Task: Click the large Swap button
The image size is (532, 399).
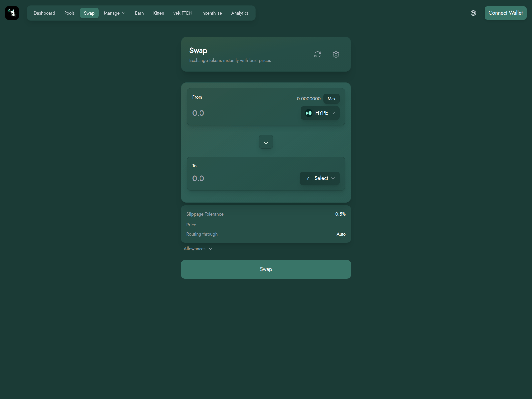Action: click(266, 269)
